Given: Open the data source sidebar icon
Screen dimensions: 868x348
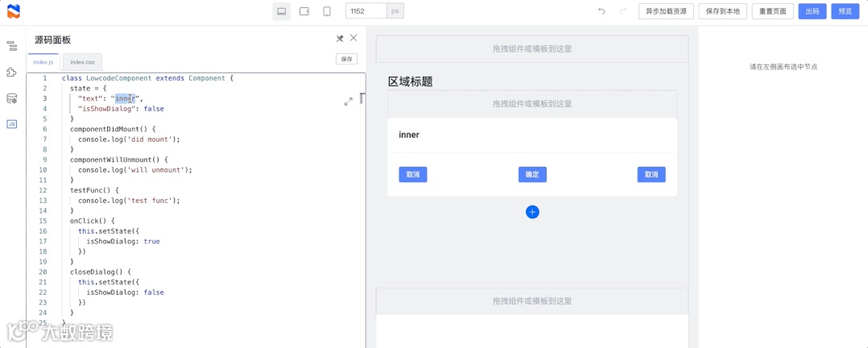Looking at the screenshot, I should point(11,98).
